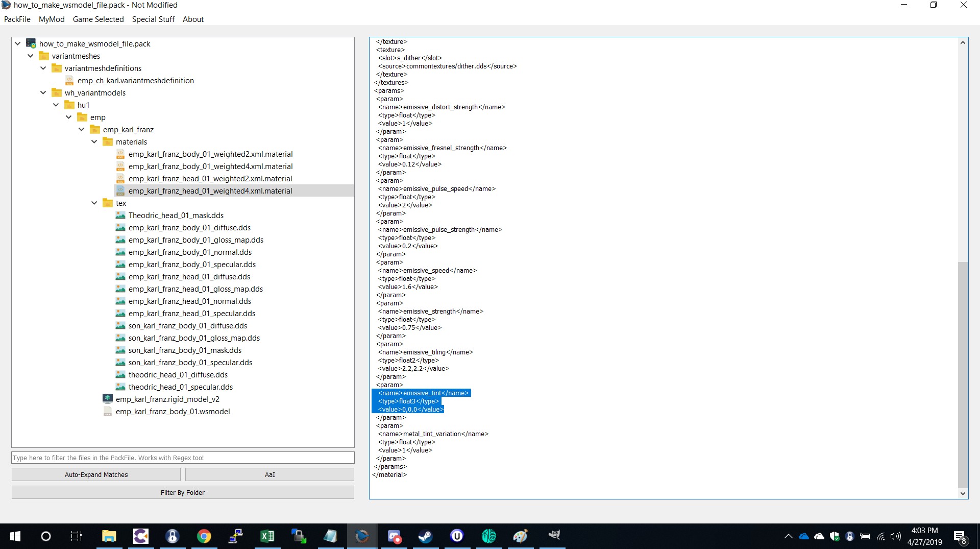Toggle Filter By Folder option

pos(183,492)
